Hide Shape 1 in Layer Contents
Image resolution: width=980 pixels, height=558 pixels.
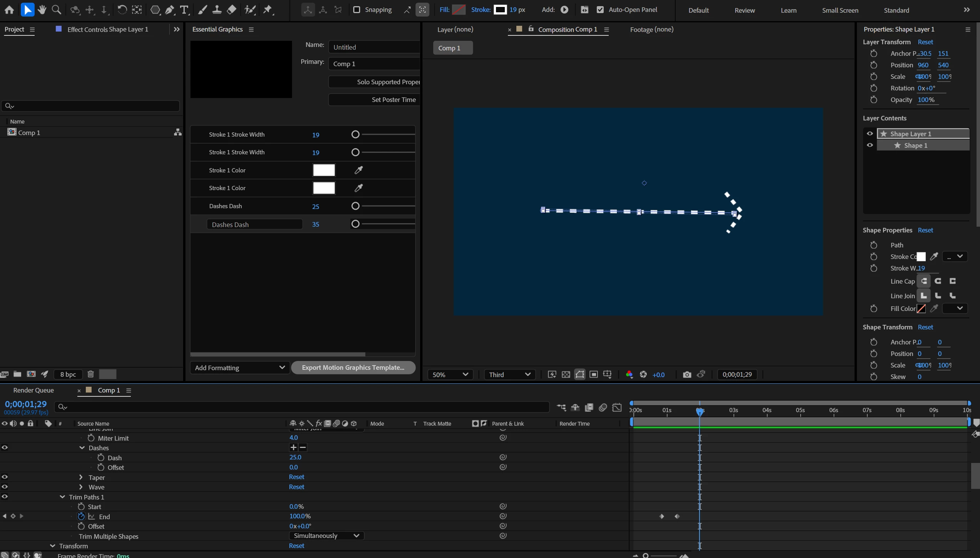point(870,145)
